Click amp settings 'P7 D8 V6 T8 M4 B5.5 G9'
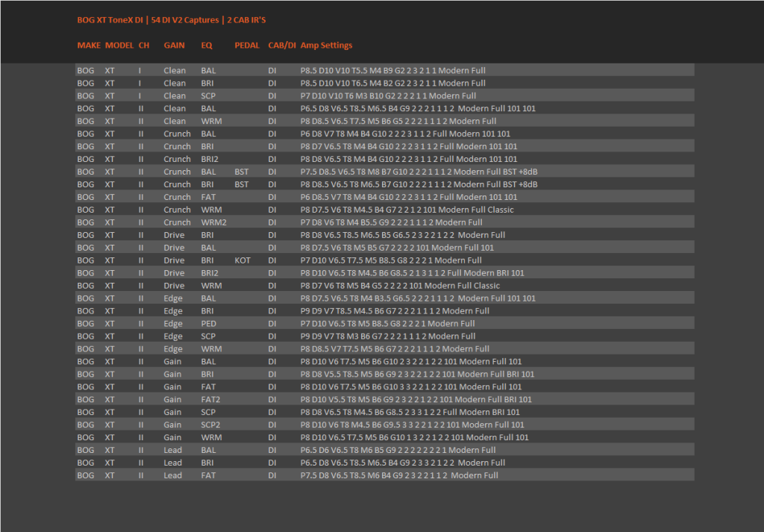The height and width of the screenshot is (532, 764). pos(345,222)
